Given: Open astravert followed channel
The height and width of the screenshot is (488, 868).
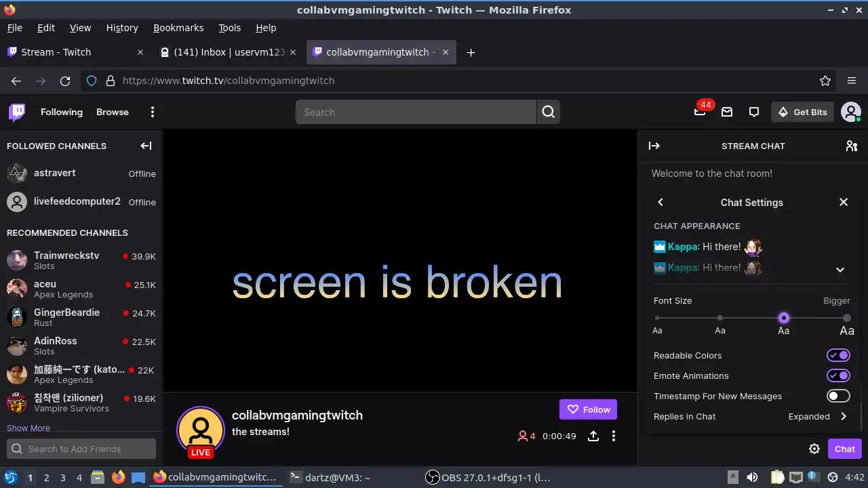Looking at the screenshot, I should pos(81,174).
